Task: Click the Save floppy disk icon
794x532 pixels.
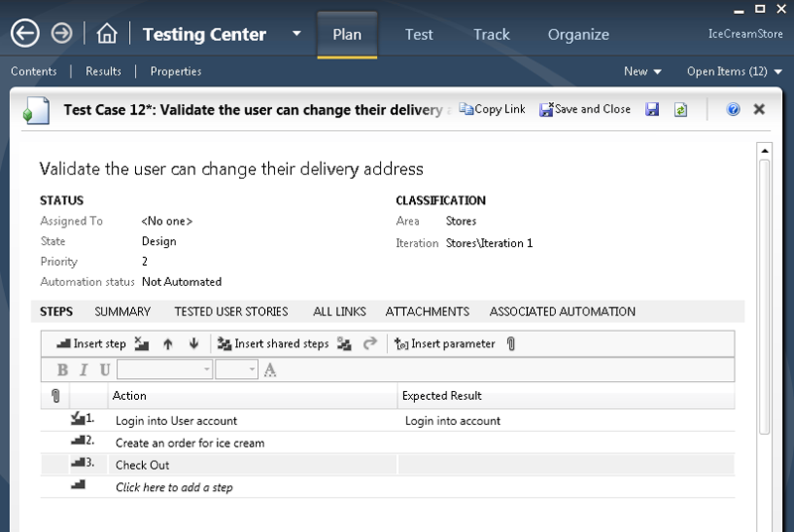Action: (653, 110)
